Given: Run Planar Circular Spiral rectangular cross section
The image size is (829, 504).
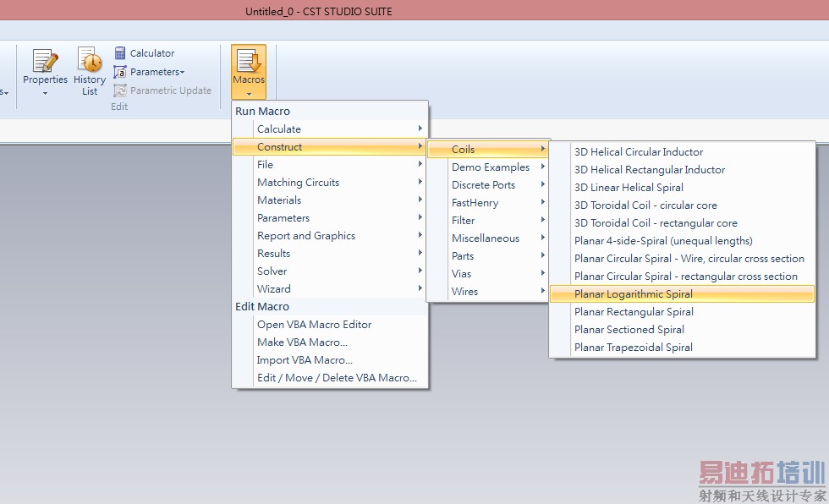Looking at the screenshot, I should [682, 277].
